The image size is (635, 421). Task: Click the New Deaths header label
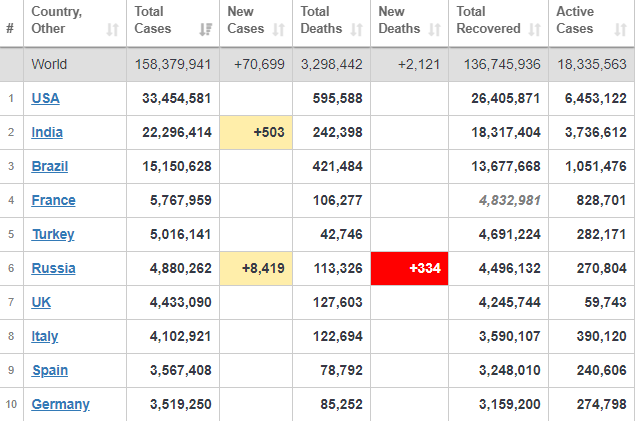pos(399,20)
